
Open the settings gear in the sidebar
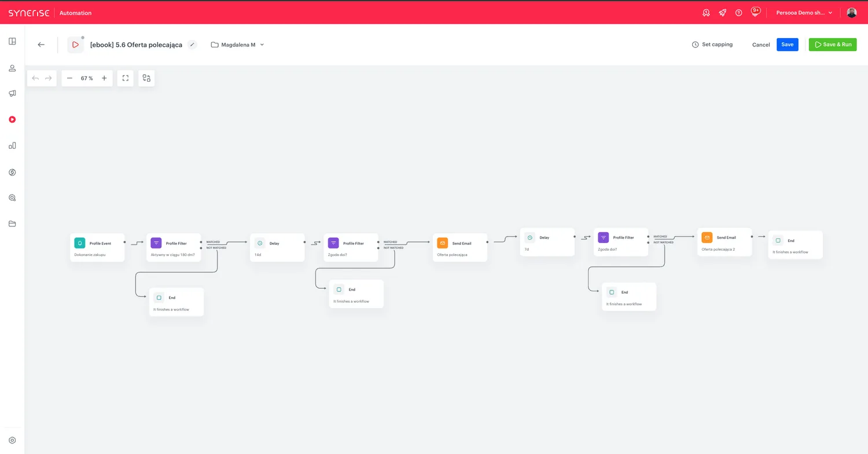pyautogui.click(x=12, y=441)
